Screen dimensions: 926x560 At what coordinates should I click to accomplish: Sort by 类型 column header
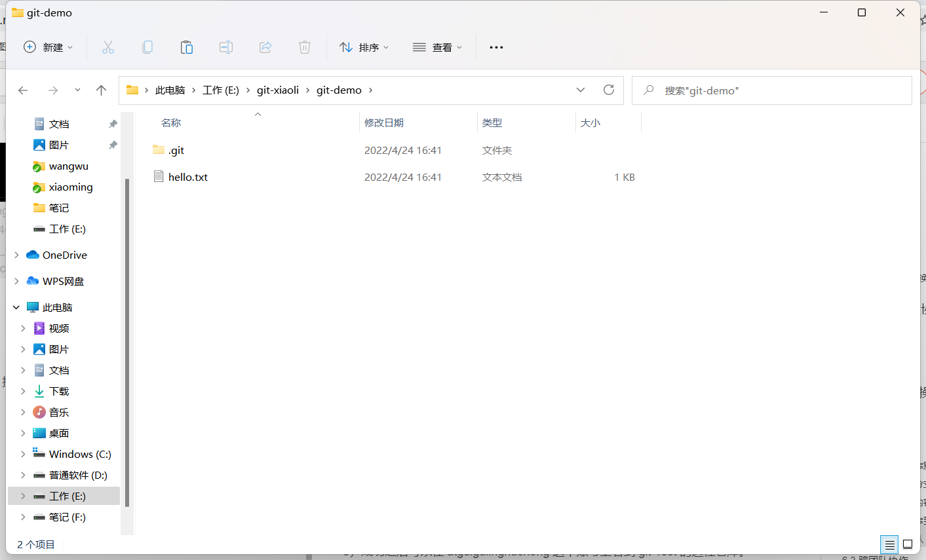click(492, 122)
